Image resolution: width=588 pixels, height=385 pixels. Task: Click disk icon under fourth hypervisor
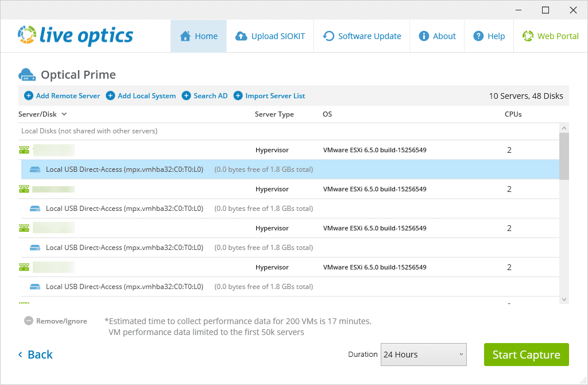point(35,287)
